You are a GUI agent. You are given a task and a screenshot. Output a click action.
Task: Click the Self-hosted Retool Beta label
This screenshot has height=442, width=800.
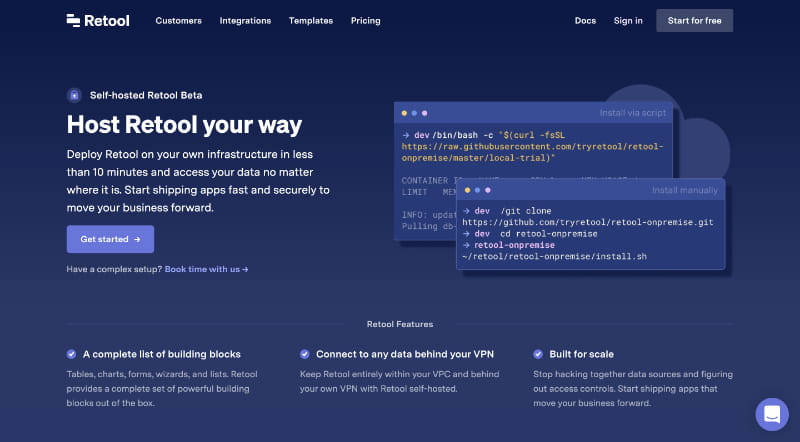pos(146,95)
